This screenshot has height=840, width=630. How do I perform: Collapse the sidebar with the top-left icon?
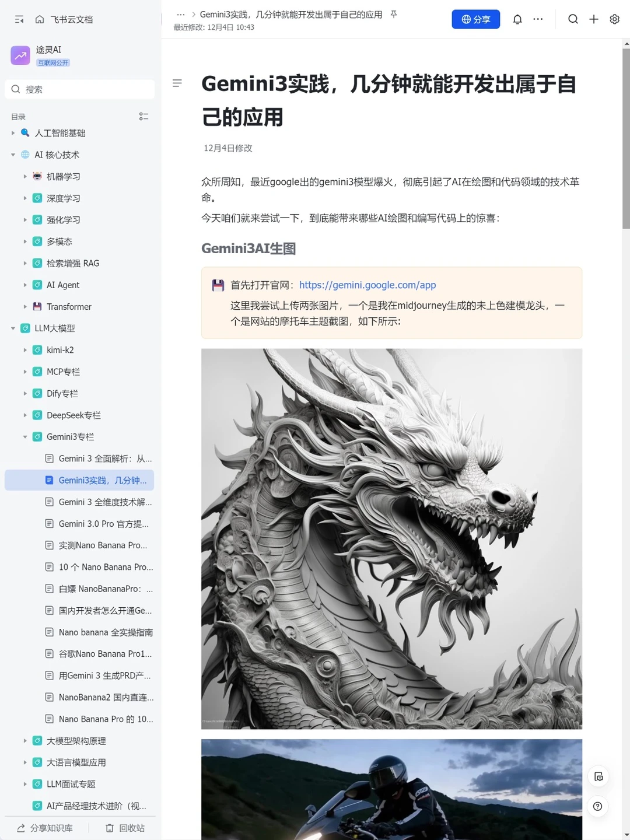(19, 19)
